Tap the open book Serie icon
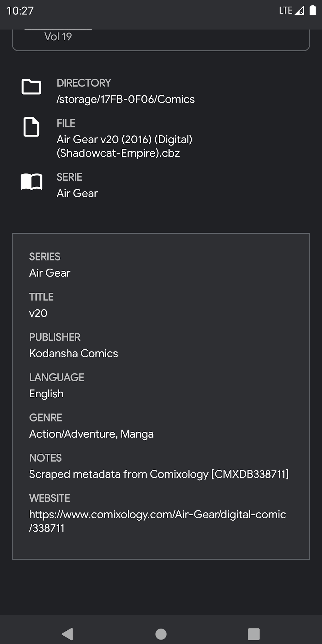 point(31,182)
